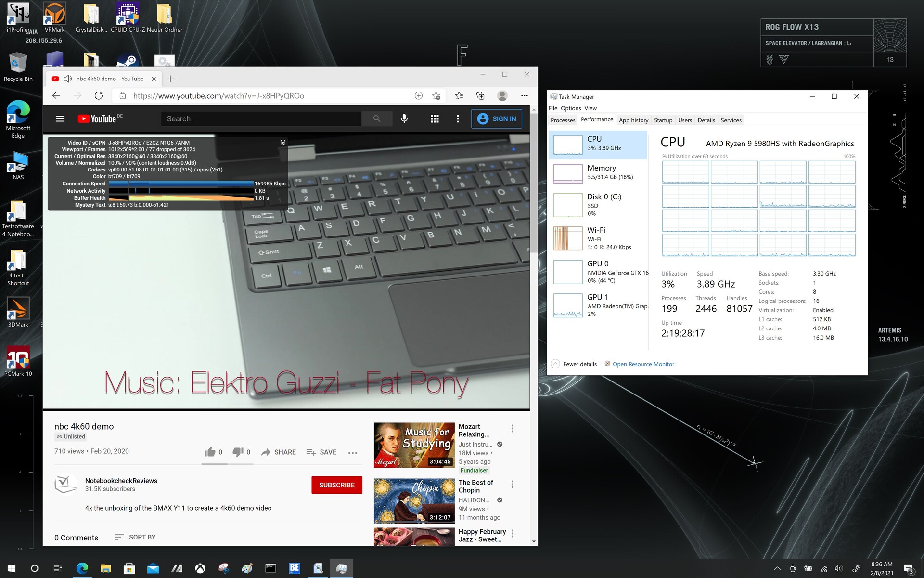Viewport: 924px width, 578px height.
Task: Click the Microsoft Store taskbar icon
Action: pyautogui.click(x=129, y=568)
